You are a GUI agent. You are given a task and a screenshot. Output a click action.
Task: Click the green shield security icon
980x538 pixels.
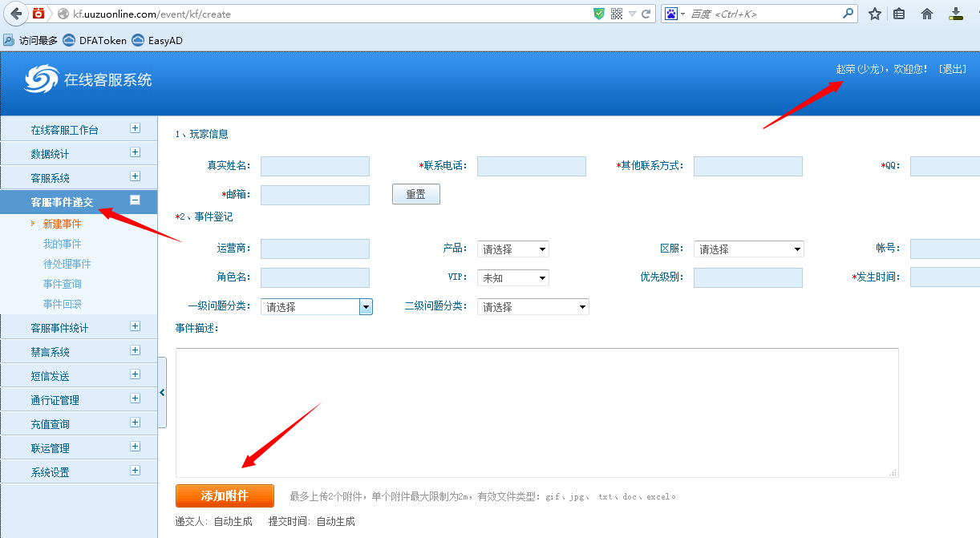coord(599,14)
